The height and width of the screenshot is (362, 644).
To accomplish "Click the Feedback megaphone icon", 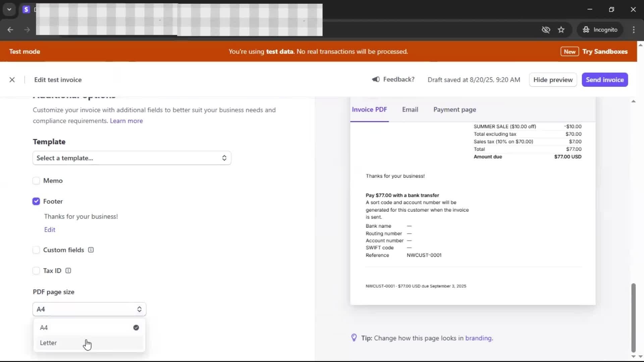I will tap(376, 79).
